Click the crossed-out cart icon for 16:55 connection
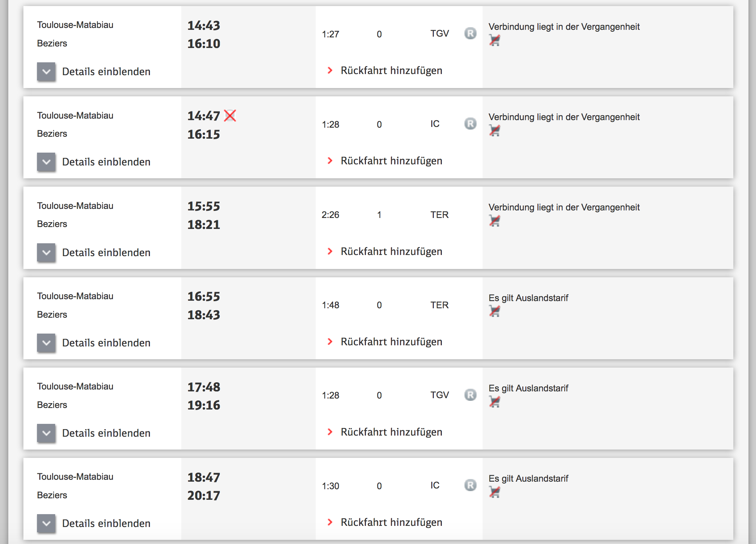This screenshot has width=756, height=544. (x=494, y=311)
